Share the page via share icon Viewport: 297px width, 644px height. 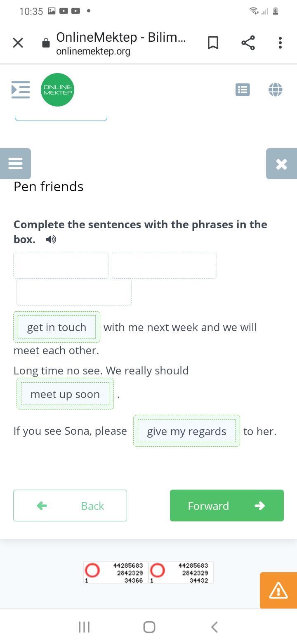248,43
